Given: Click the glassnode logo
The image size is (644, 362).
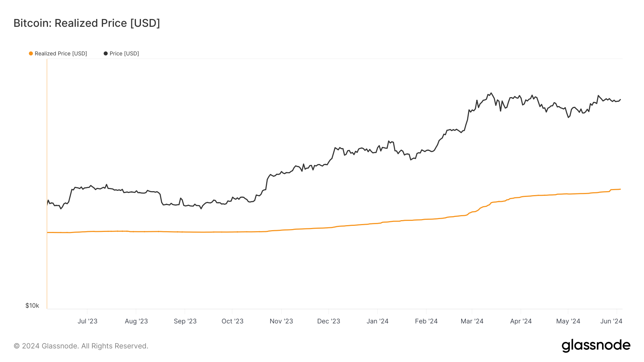Looking at the screenshot, I should (596, 346).
